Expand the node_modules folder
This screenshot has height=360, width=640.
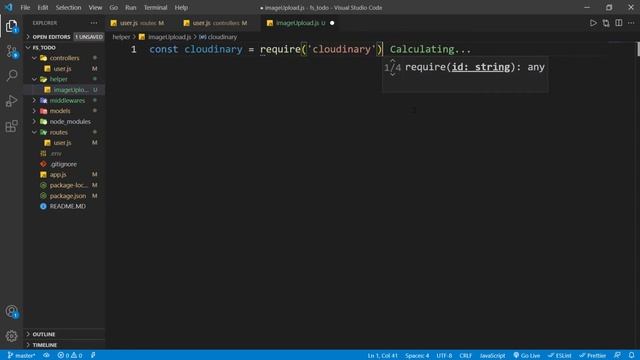coord(64,122)
